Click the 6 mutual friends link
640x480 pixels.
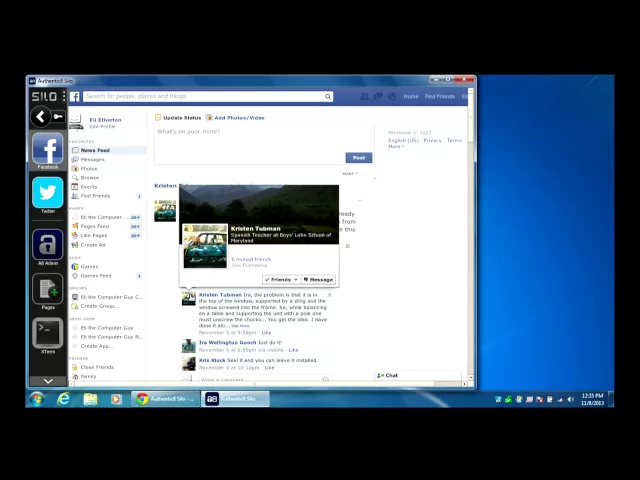[251, 259]
